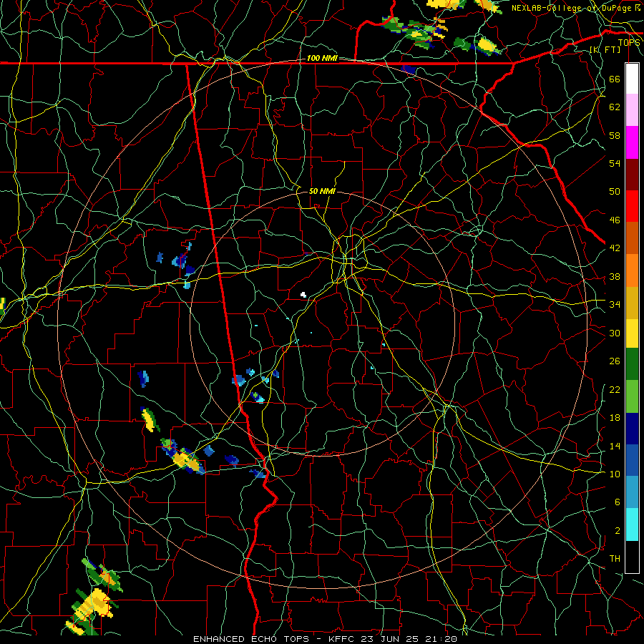Click the '2' legend value
644x644 pixels.
617,531
